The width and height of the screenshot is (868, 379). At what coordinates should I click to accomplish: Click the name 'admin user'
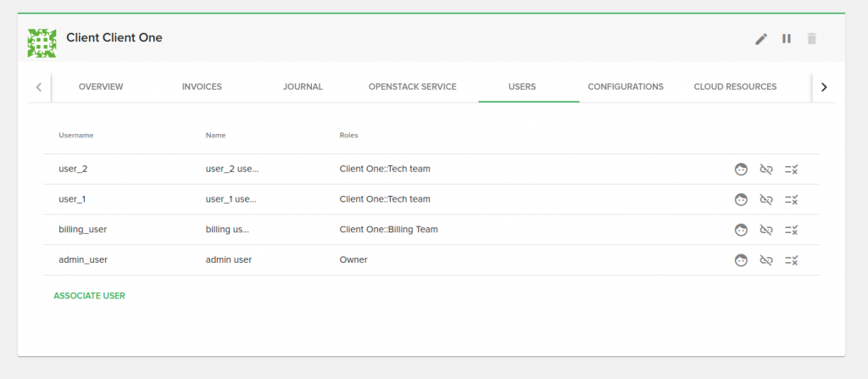229,259
